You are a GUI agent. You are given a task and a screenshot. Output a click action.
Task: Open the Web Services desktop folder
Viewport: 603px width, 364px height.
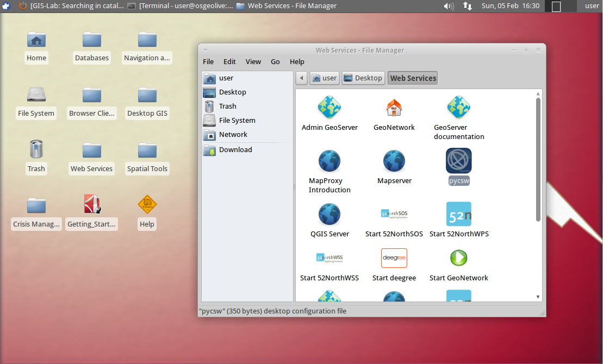92,150
